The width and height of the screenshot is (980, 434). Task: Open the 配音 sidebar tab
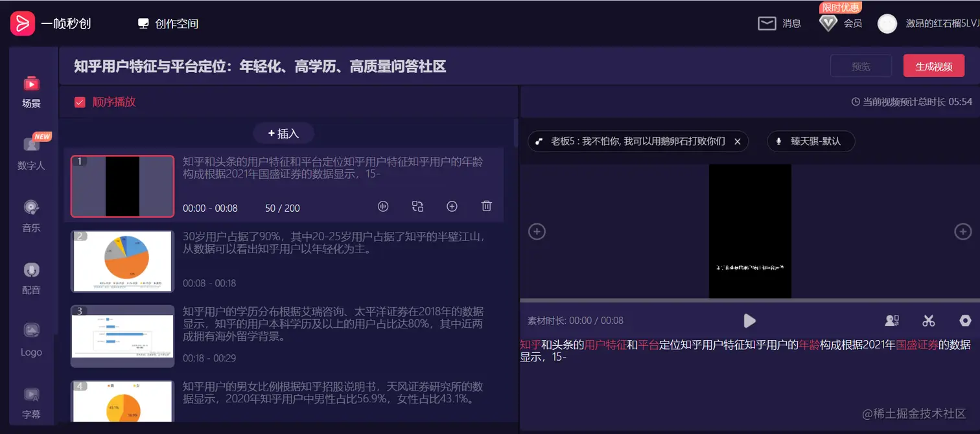(x=31, y=279)
